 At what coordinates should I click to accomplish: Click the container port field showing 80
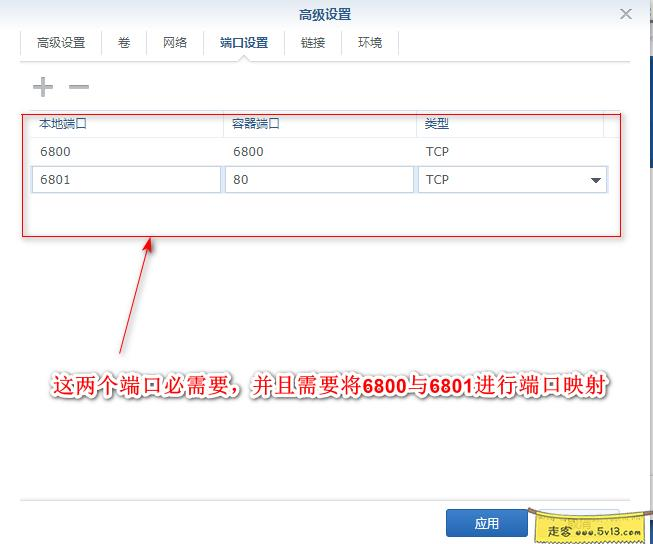coord(319,180)
